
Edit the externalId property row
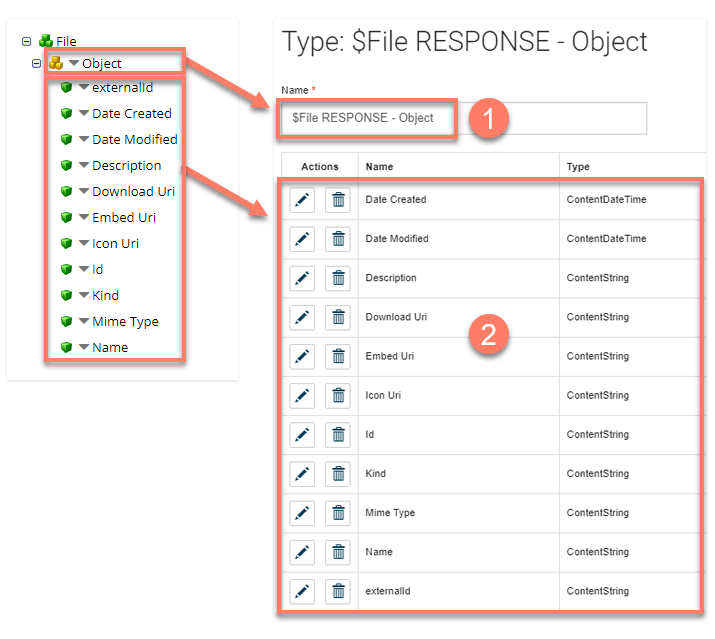click(302, 592)
